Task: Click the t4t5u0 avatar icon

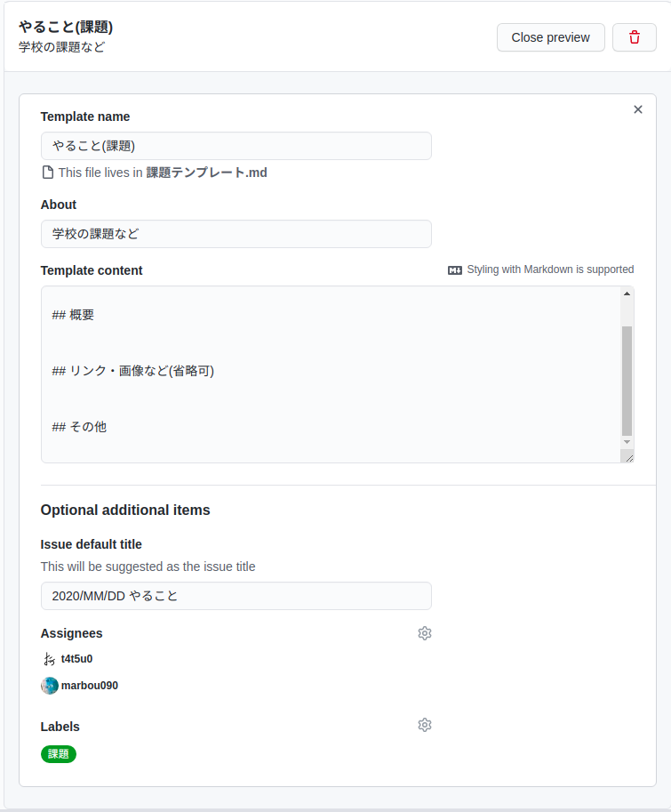Action: pyautogui.click(x=49, y=659)
